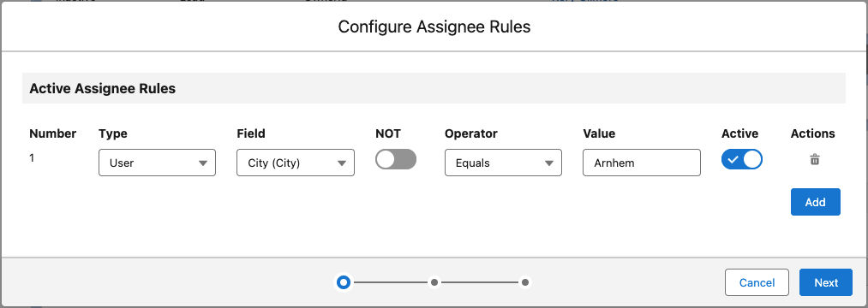Image resolution: width=868 pixels, height=308 pixels.
Task: Toggle the NOT switch on
Action: [x=396, y=159]
